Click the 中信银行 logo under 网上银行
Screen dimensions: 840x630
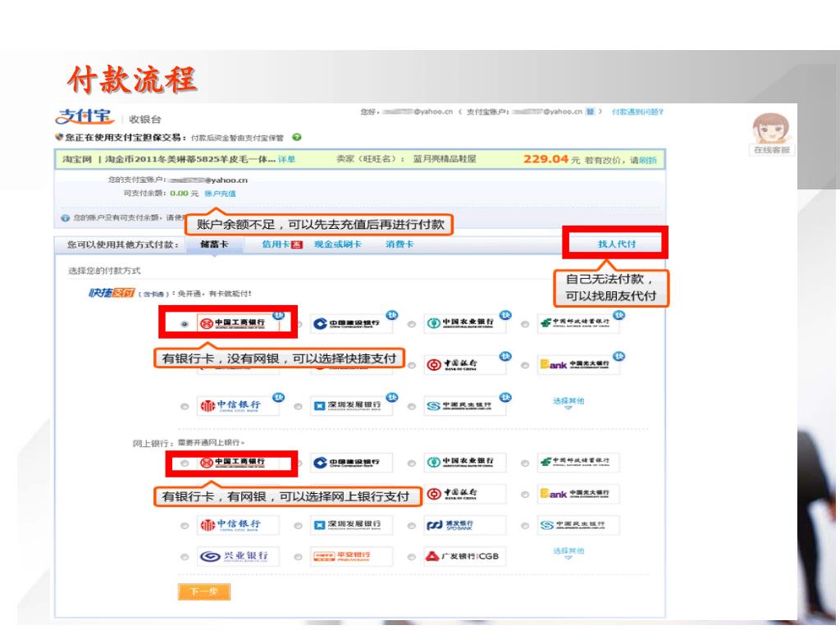coord(238,525)
